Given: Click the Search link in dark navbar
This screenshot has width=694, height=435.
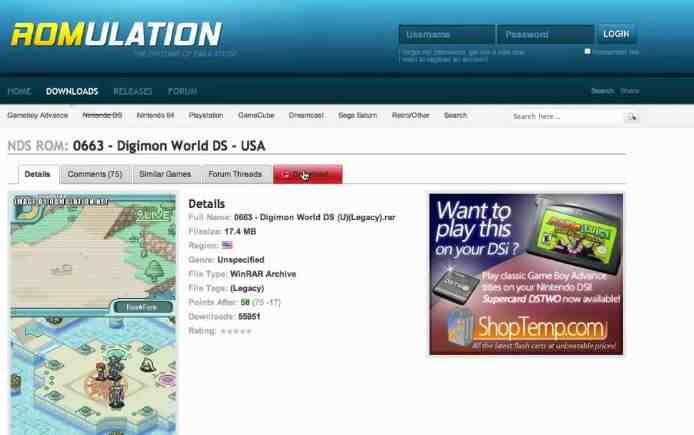Looking at the screenshot, I should click(x=602, y=91).
